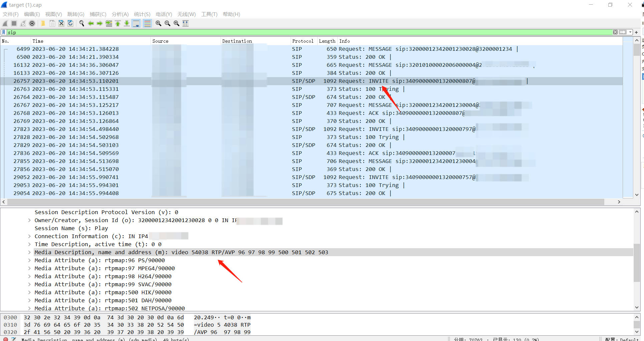This screenshot has width=644, height=341.
Task: Click the zoom out magnifier icon
Action: point(168,23)
